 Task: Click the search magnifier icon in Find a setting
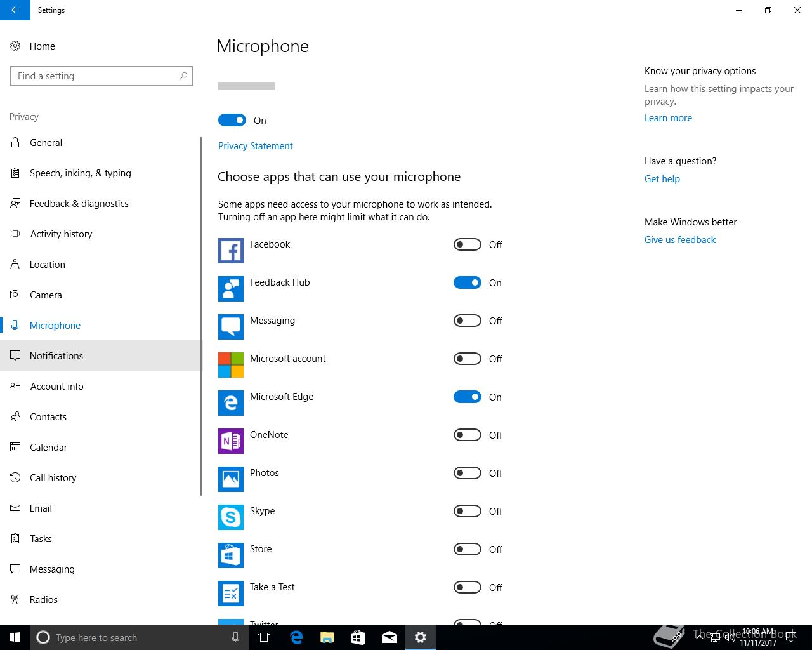tap(183, 76)
